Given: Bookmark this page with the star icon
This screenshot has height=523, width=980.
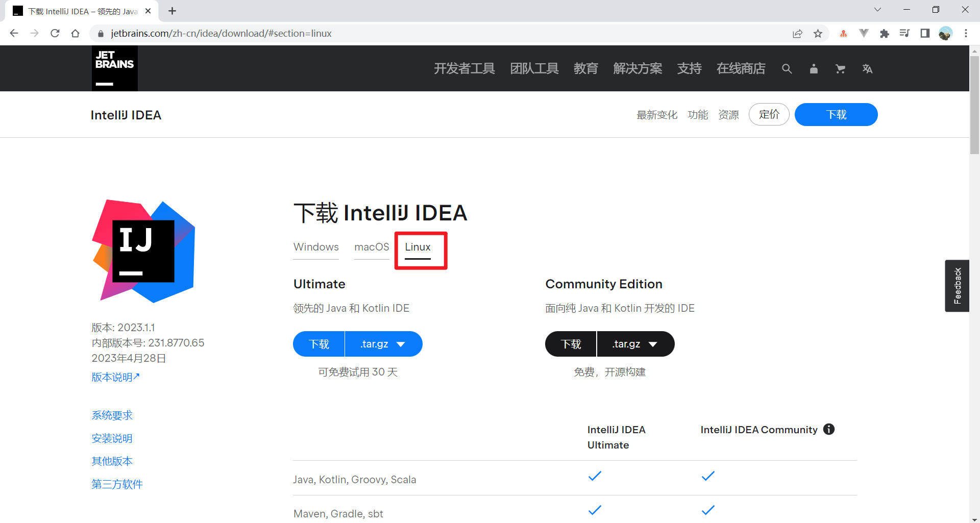Looking at the screenshot, I should coord(818,33).
